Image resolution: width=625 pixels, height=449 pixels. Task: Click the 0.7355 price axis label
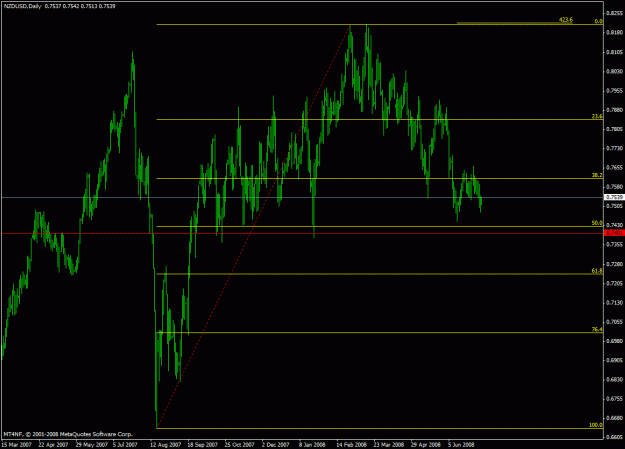click(614, 244)
